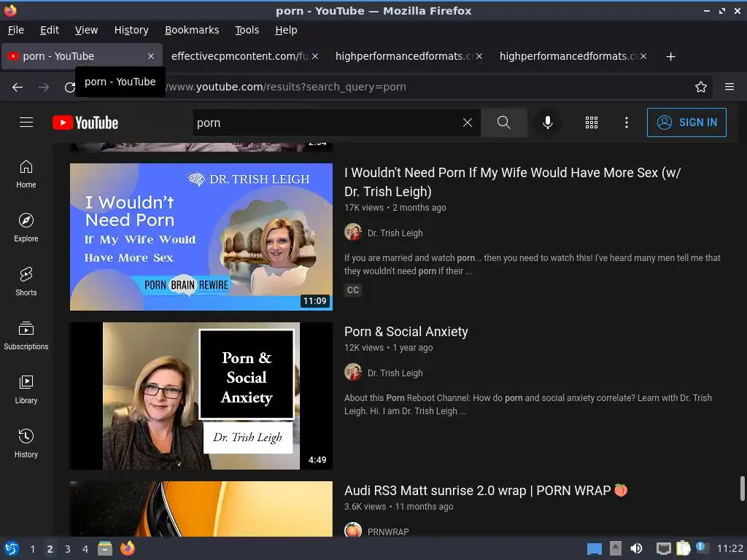The image size is (747, 560).
Task: Open 'Audi RS3 Matt sunrise' video title
Action: pos(485,491)
